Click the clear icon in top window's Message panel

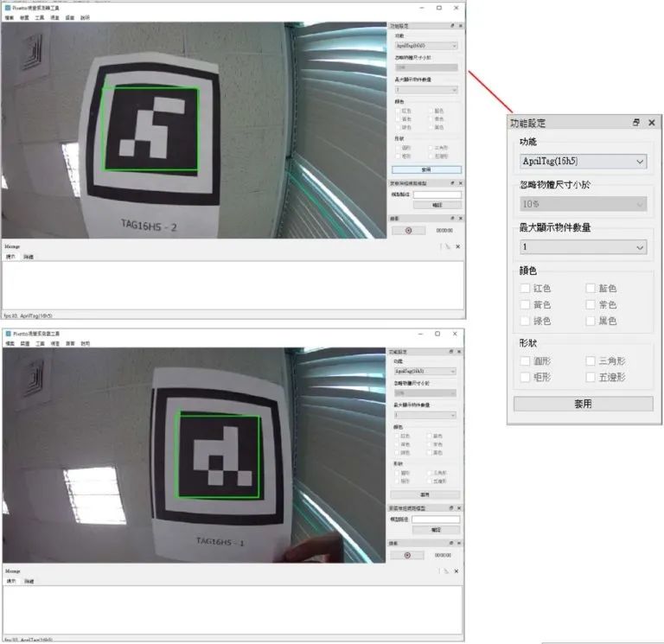pos(445,246)
